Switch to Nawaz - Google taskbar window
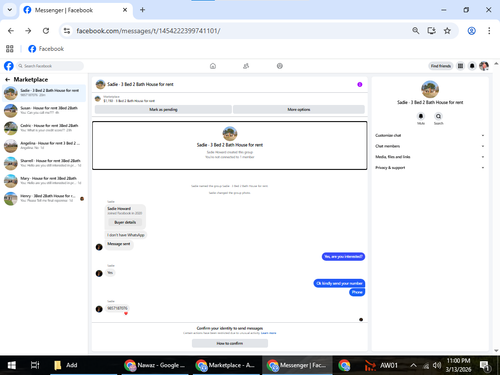This screenshot has width=500, height=375. click(155, 365)
